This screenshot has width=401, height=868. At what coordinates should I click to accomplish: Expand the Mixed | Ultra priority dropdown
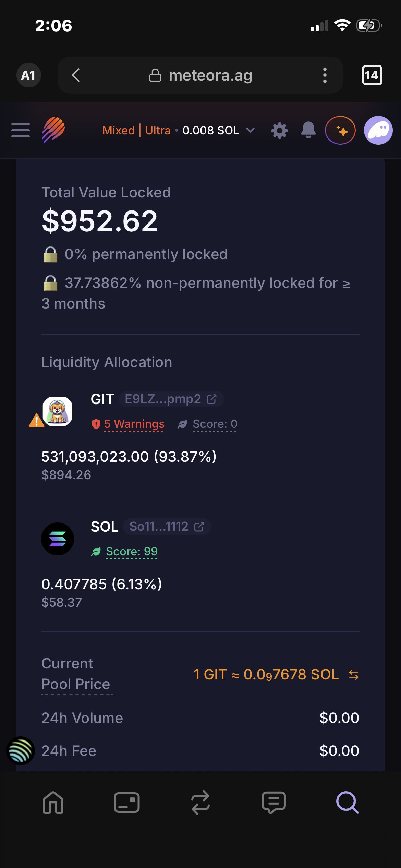(x=178, y=130)
